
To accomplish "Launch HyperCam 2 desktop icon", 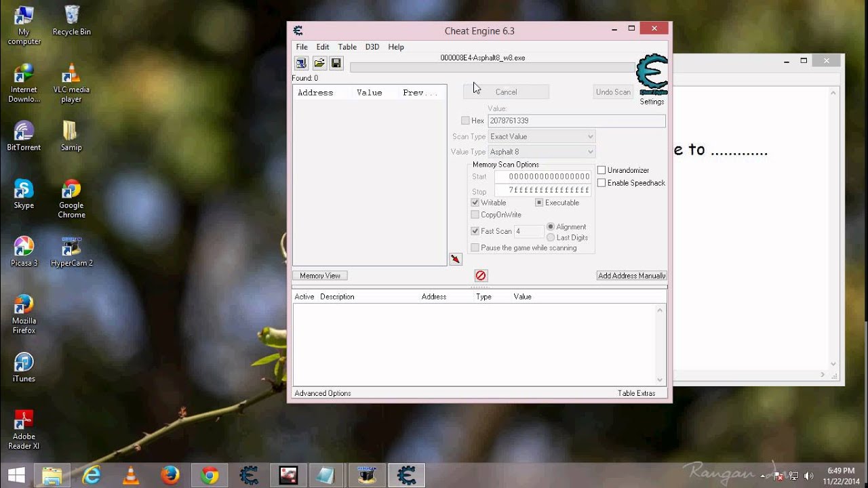I will pos(71,252).
